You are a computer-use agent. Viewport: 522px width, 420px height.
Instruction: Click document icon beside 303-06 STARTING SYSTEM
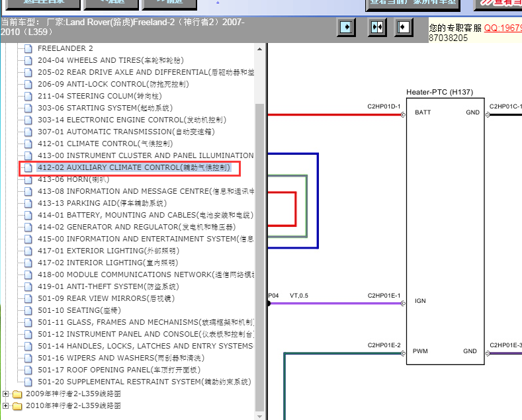(28, 108)
